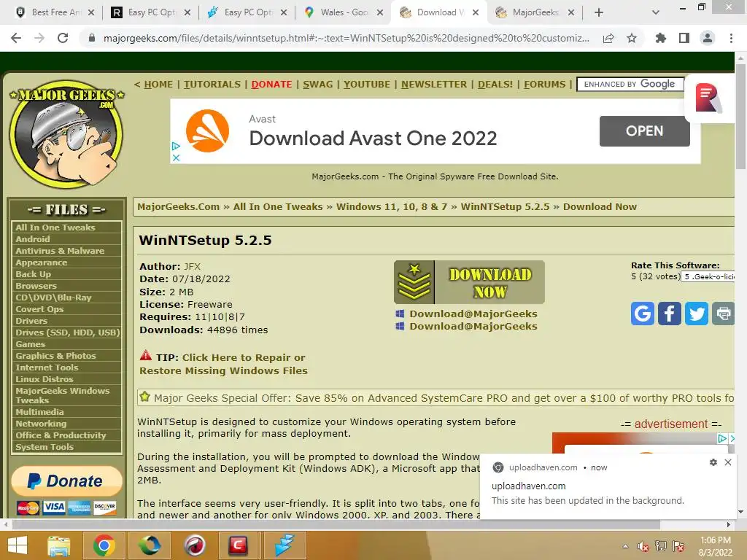Open the rating dropdown '5 .Geek-o-licious'
This screenshot has width=747, height=560.
tap(708, 276)
